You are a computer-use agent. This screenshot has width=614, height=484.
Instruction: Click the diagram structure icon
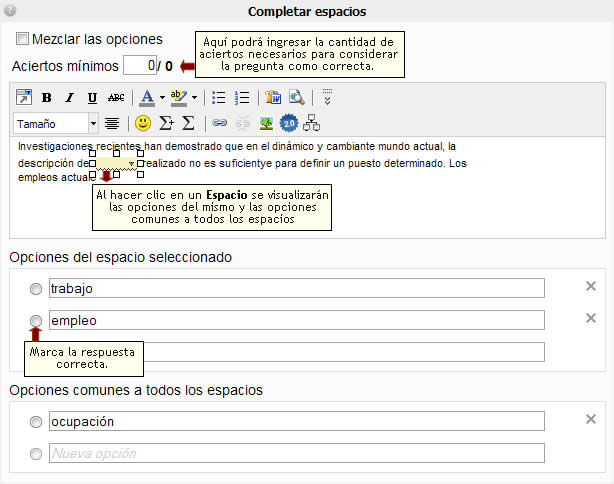click(312, 123)
